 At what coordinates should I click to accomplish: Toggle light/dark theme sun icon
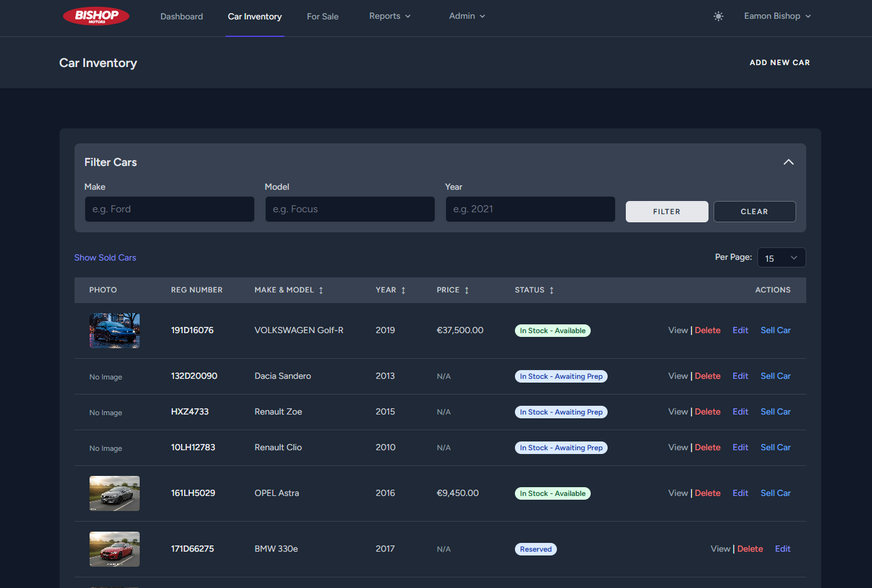click(719, 16)
